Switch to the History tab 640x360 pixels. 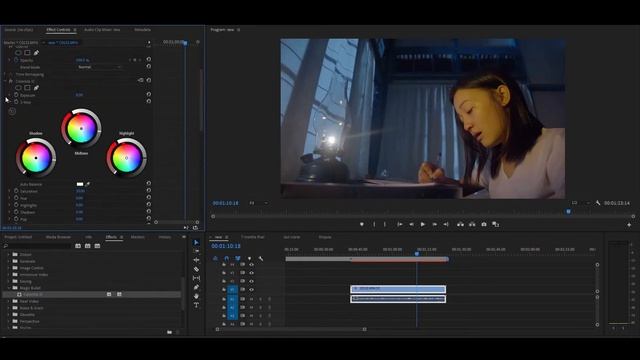[165, 237]
